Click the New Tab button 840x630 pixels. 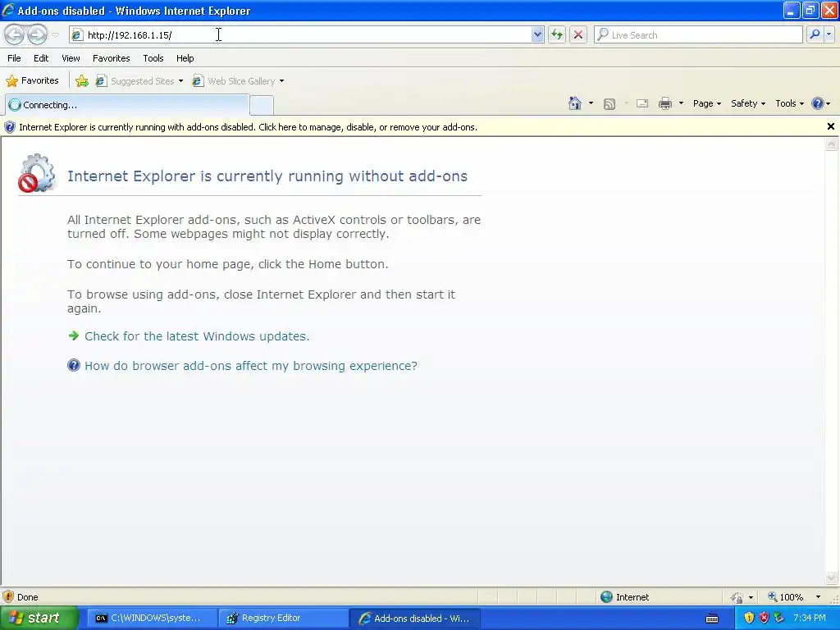(262, 105)
